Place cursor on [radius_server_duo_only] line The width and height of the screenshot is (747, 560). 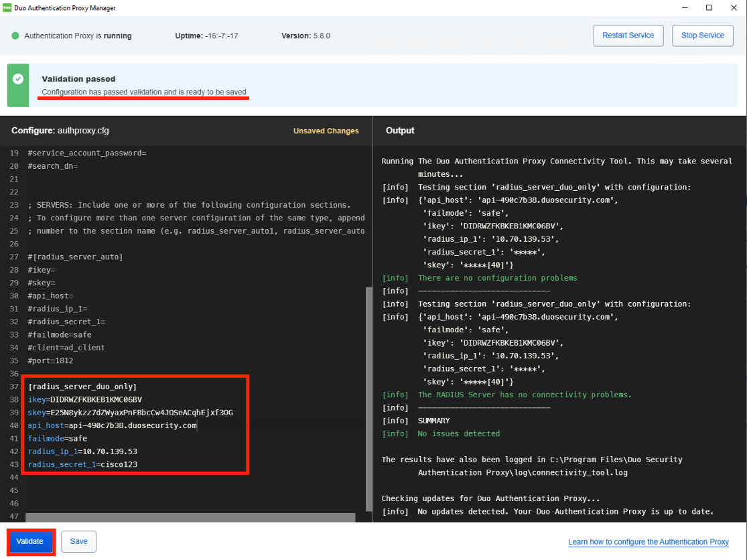click(82, 387)
